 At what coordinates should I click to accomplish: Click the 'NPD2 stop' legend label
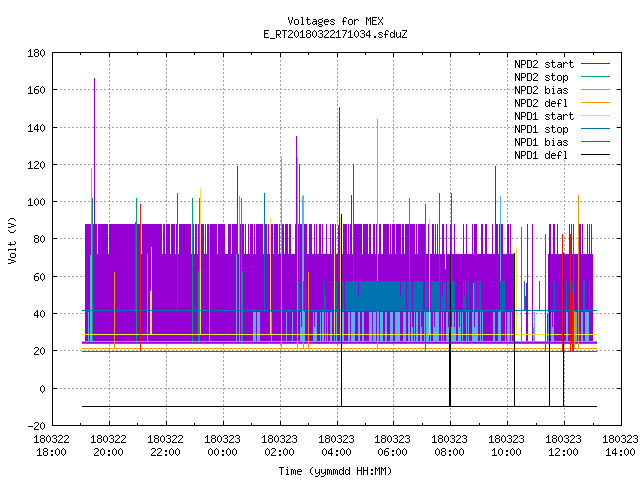pyautogui.click(x=541, y=77)
